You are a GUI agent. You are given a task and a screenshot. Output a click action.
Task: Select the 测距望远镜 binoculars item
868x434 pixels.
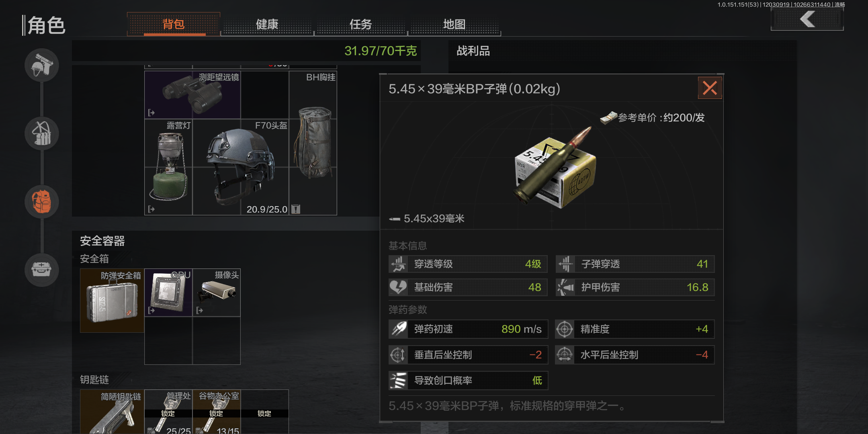point(192,95)
